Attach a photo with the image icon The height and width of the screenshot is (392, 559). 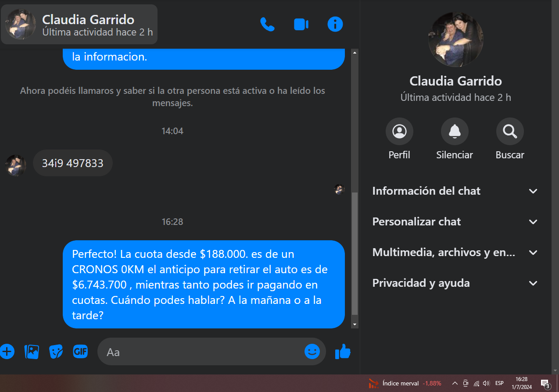[32, 352]
